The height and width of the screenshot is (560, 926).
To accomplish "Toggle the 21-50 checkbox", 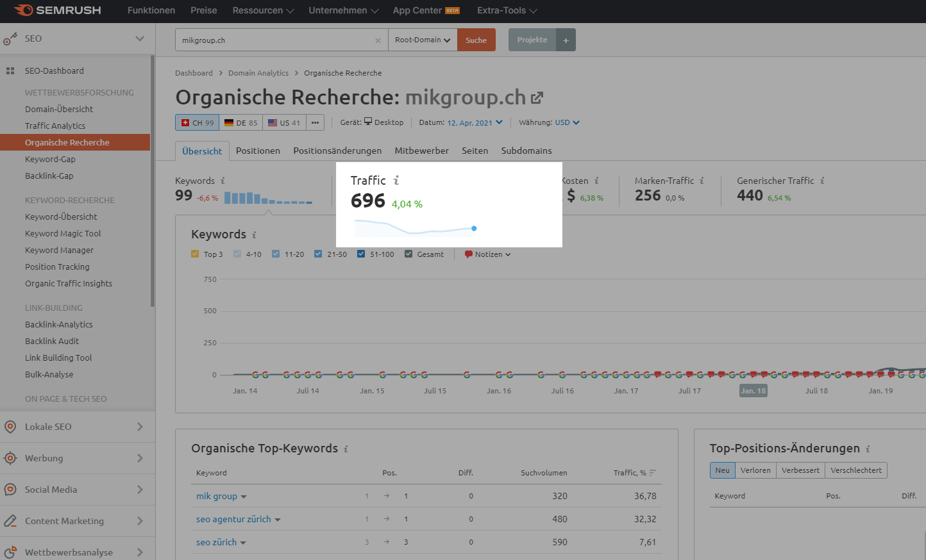I will [318, 254].
